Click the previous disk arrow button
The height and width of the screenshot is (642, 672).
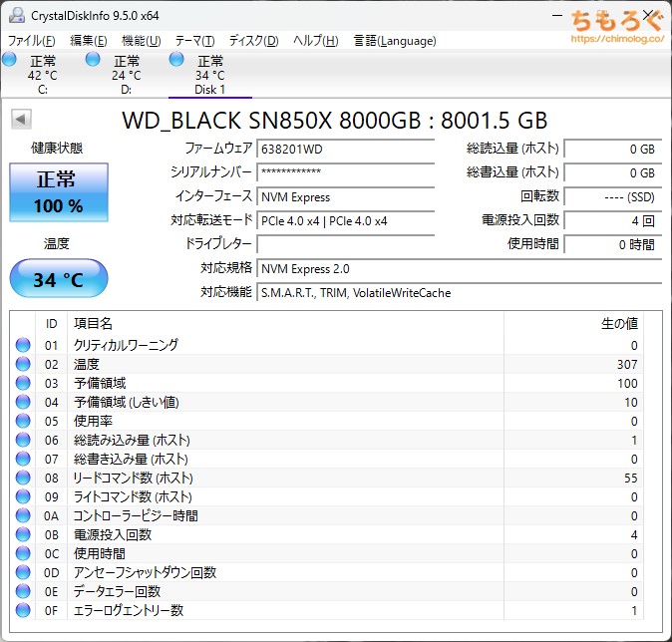point(21,120)
